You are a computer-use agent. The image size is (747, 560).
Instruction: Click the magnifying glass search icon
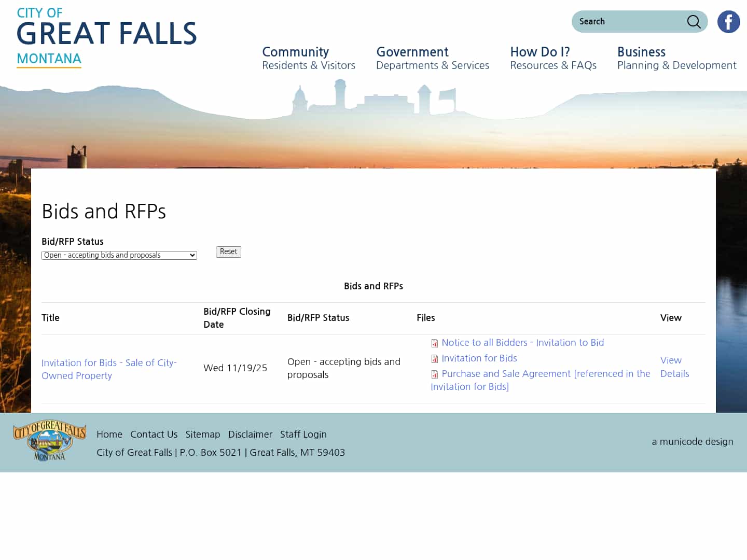pos(694,22)
